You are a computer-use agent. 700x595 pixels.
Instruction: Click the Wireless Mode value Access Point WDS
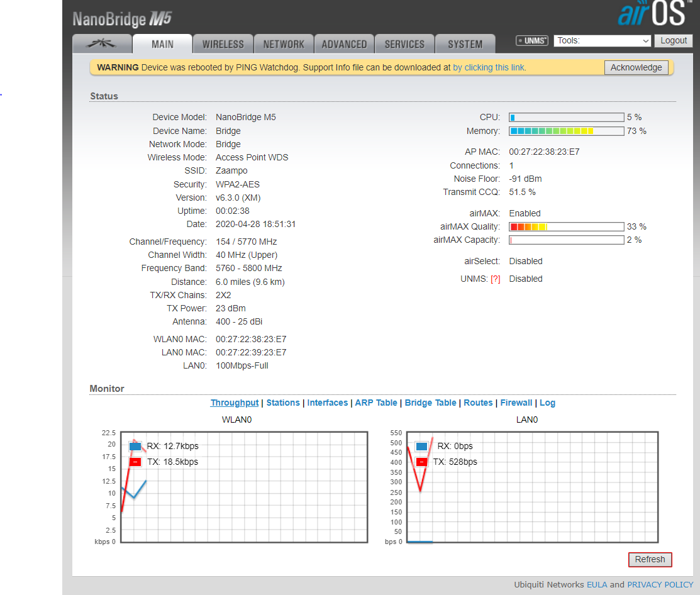tap(252, 157)
